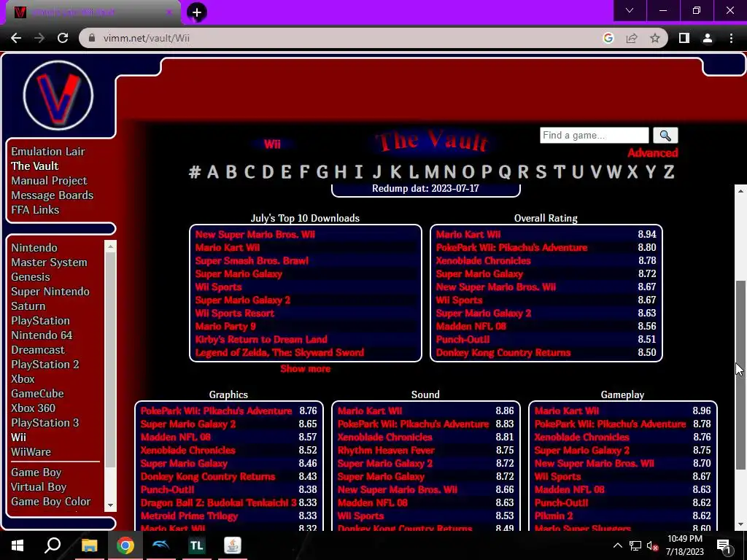Open Punch-Out!! in Overall Rating list
Image resolution: width=747 pixels, height=560 pixels.
(462, 340)
